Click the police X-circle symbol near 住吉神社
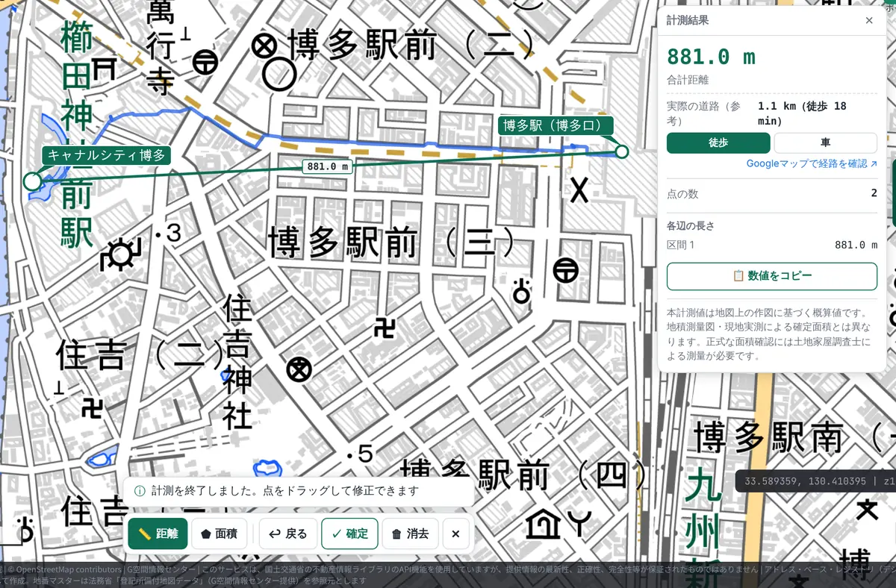Image resolution: width=896 pixels, height=588 pixels. (x=300, y=369)
